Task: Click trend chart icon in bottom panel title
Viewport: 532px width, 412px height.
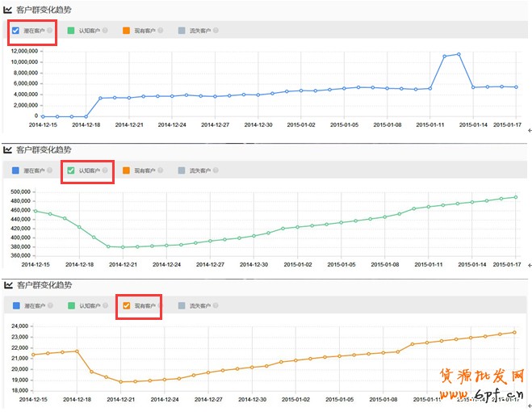Action: point(8,285)
